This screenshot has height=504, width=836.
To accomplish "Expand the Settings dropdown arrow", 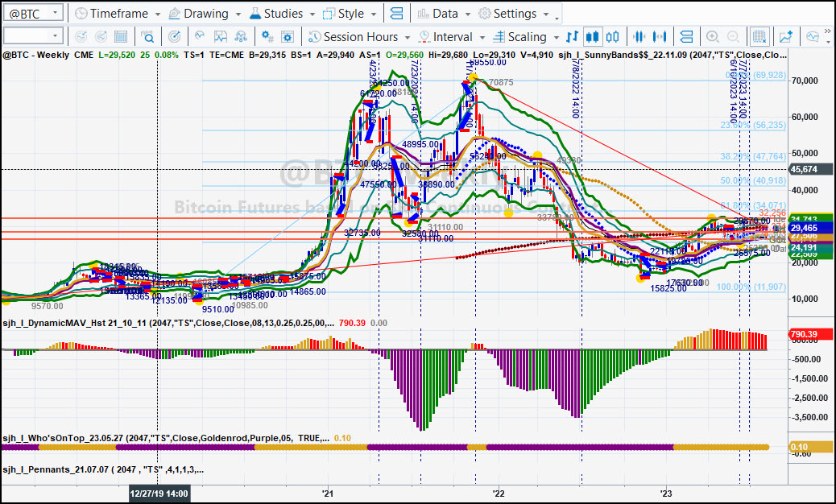I will click(546, 14).
